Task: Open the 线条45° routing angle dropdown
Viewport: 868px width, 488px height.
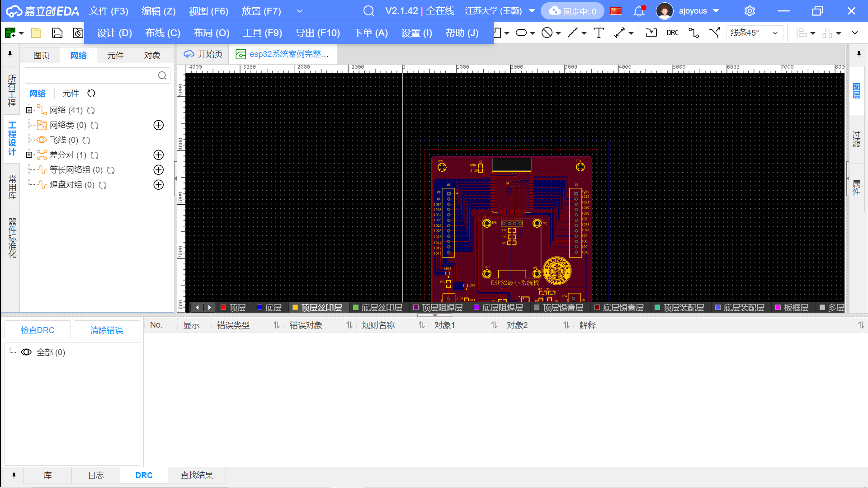Action: point(754,33)
